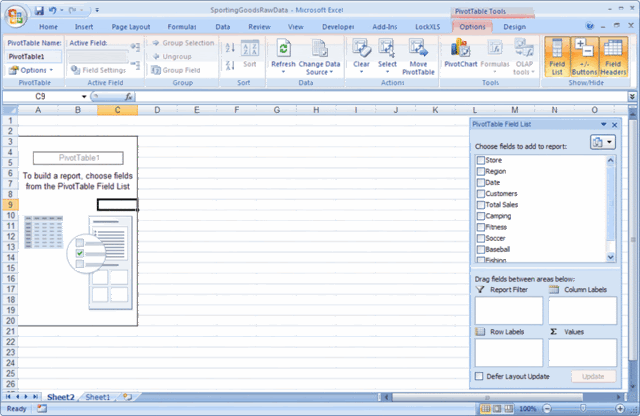Click the Office button orb
This screenshot has width=640, height=416.
16,16
